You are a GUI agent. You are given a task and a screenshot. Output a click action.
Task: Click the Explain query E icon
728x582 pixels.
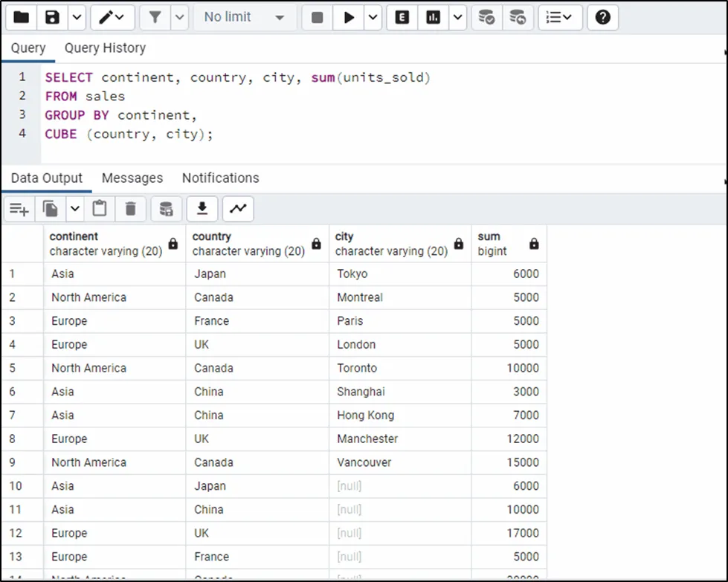coord(402,17)
